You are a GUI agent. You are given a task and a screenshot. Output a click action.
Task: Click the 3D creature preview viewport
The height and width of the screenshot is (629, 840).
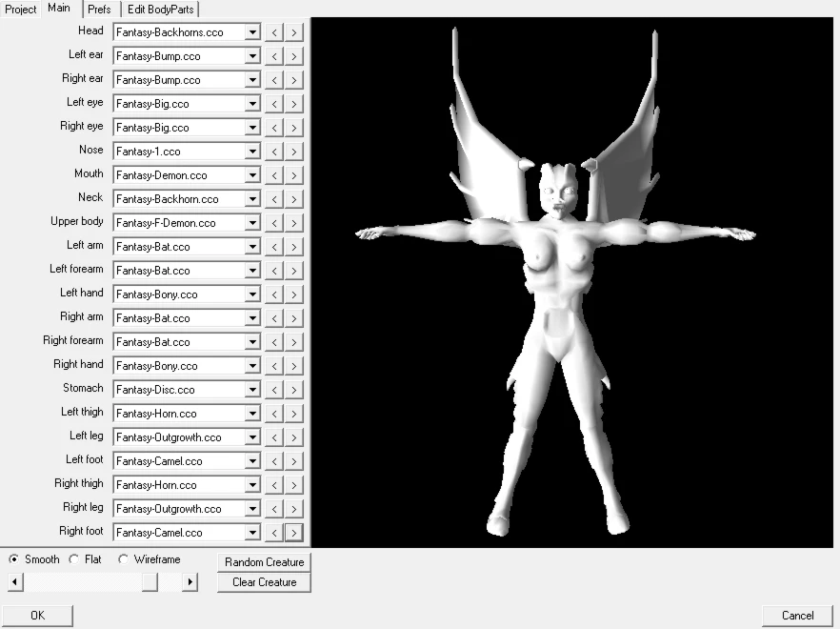tap(572, 283)
